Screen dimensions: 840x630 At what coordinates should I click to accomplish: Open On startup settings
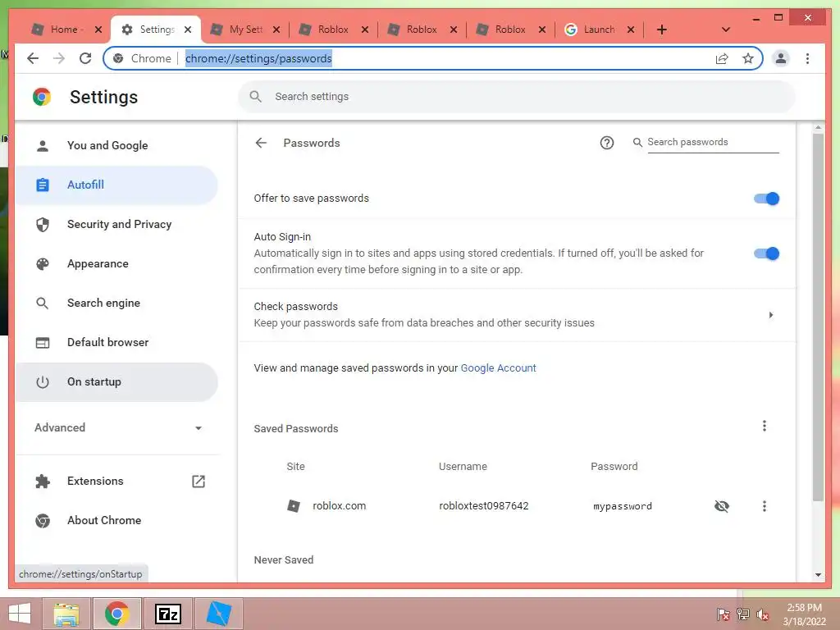click(116, 382)
